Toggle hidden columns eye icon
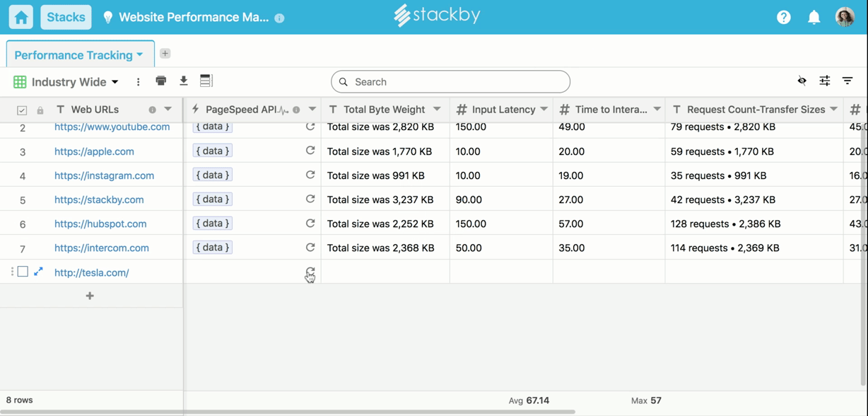The image size is (868, 416). click(802, 81)
